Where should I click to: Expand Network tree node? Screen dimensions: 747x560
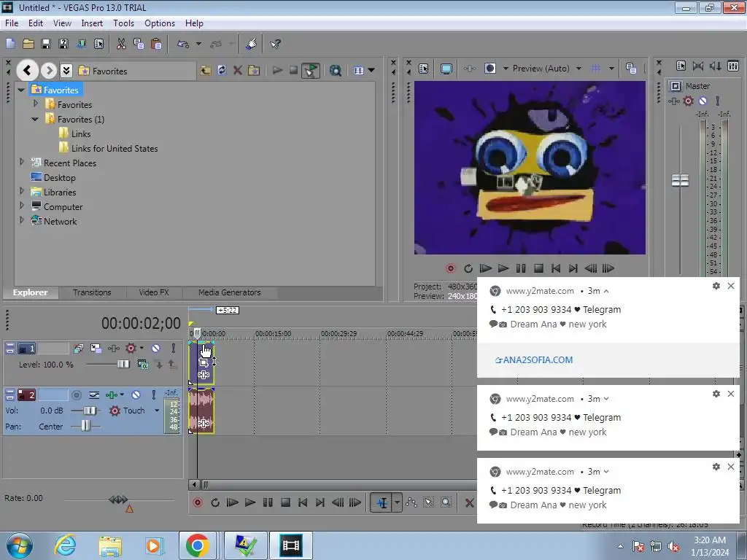tap(21, 220)
